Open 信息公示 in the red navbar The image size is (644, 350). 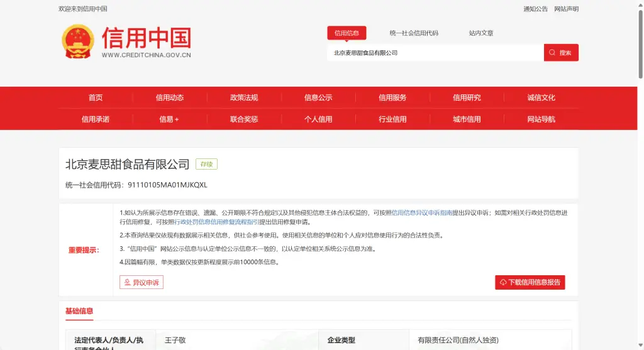click(x=318, y=97)
